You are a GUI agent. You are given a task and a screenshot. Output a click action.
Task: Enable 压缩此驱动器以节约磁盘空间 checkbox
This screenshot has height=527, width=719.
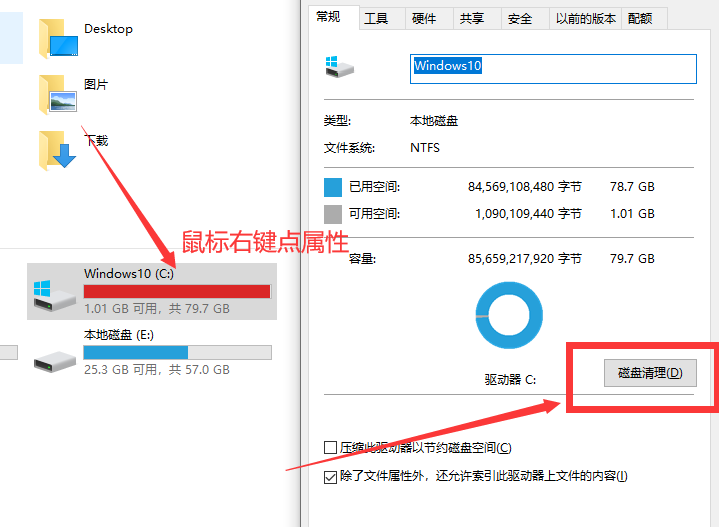331,448
